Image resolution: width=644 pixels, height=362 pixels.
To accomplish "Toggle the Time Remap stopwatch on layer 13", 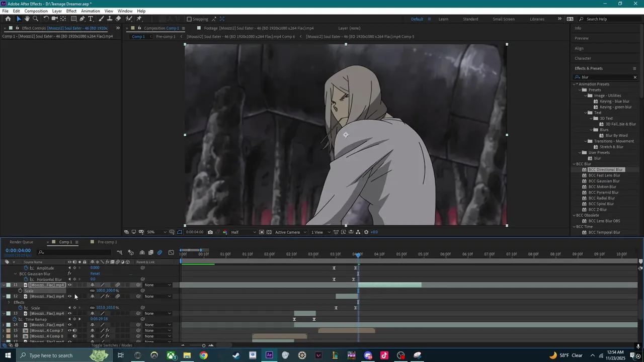I will (14, 319).
